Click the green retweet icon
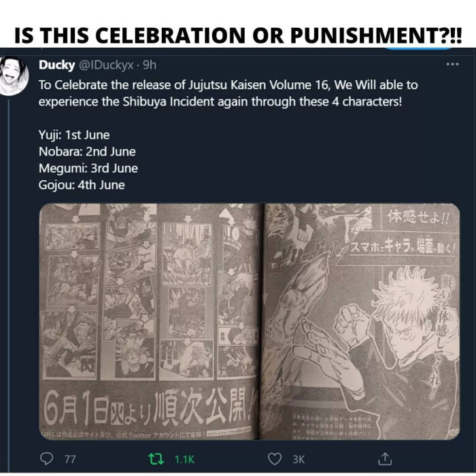This screenshot has height=476, width=476. [x=156, y=459]
